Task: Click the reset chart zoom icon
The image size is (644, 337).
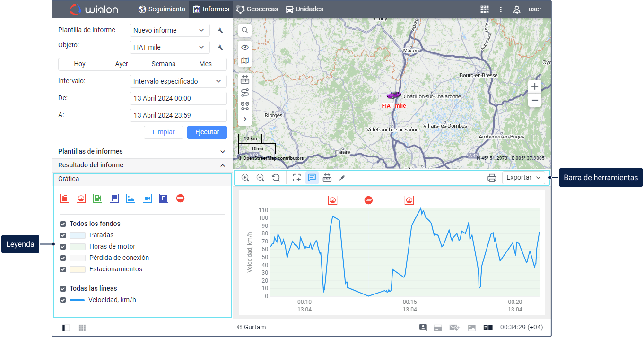Action: (x=276, y=178)
